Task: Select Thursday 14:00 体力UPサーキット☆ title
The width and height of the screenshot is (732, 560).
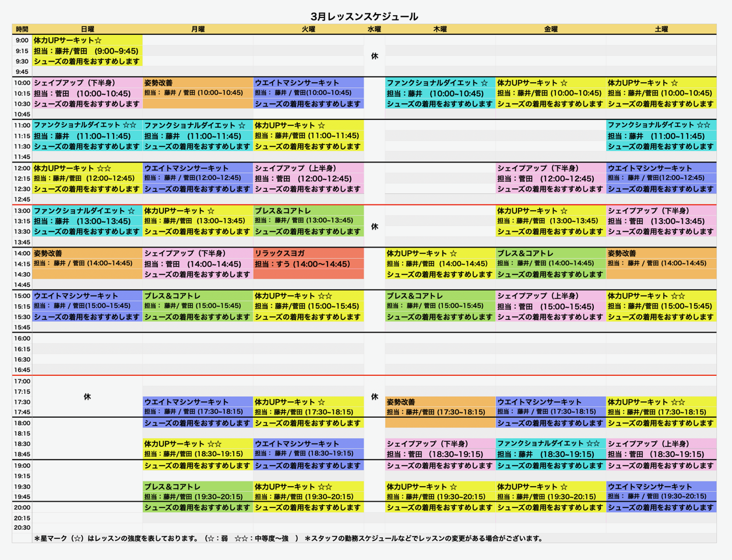Action: click(x=422, y=253)
